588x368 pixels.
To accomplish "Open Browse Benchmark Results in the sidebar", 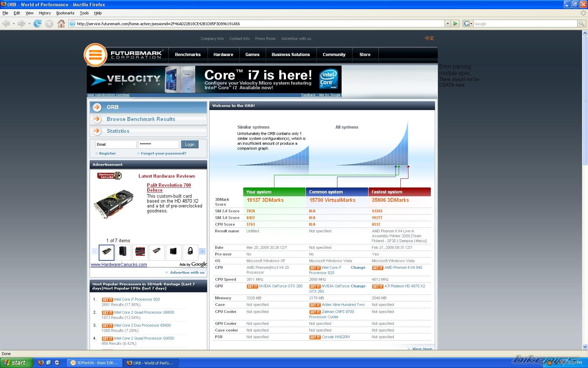I will pyautogui.click(x=141, y=119).
